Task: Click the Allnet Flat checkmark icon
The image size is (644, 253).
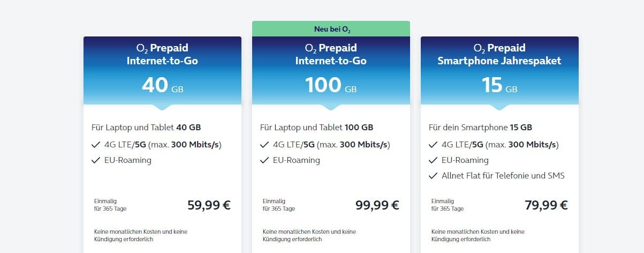Action: [433, 176]
